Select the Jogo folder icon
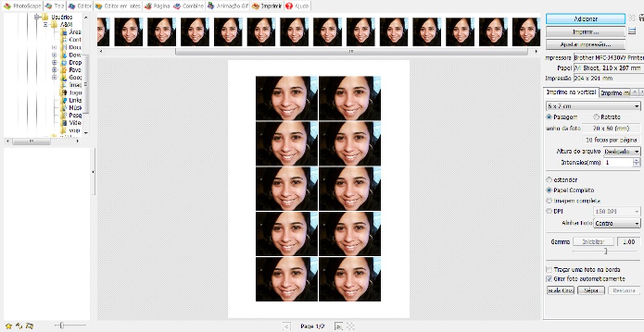 (63, 92)
